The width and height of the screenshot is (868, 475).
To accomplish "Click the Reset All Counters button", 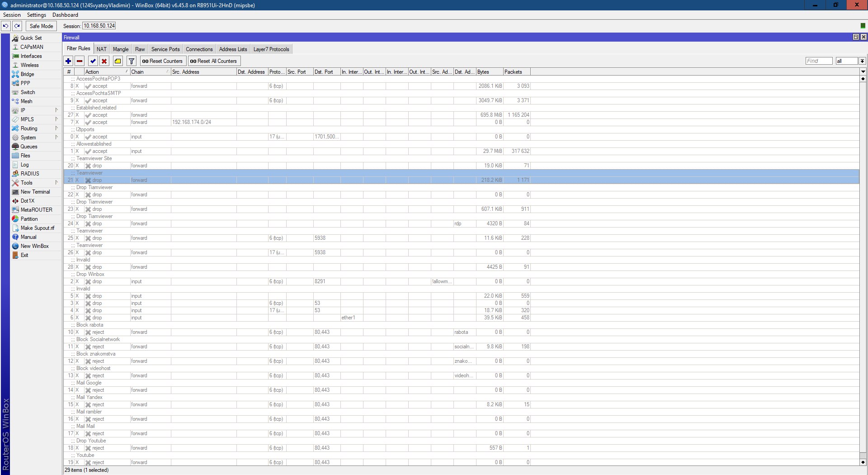I will point(213,61).
